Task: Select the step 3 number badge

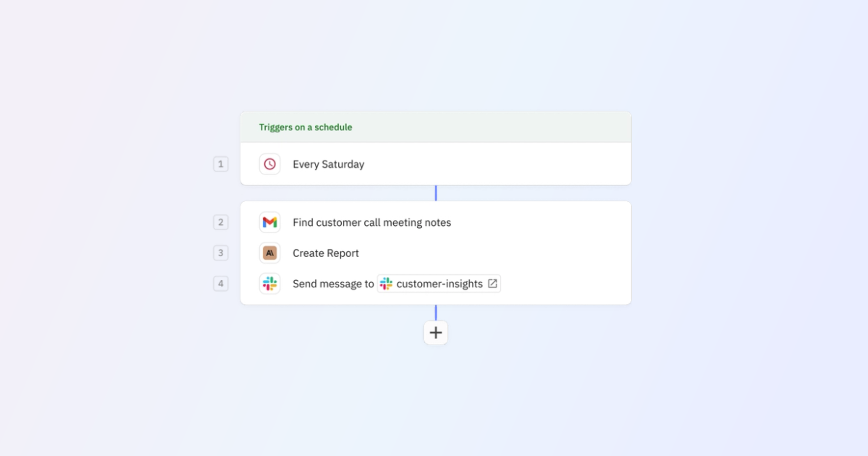Action: [x=221, y=253]
